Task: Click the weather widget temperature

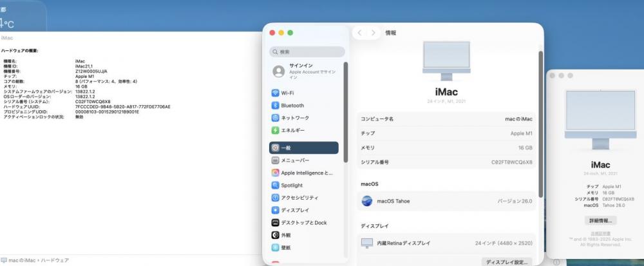Action: 6,23
